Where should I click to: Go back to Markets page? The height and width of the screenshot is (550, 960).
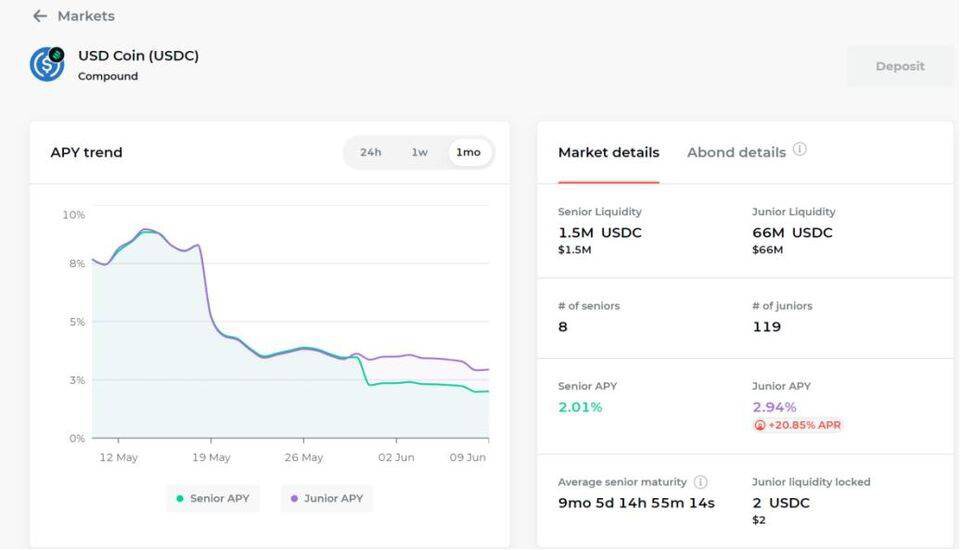coord(85,16)
